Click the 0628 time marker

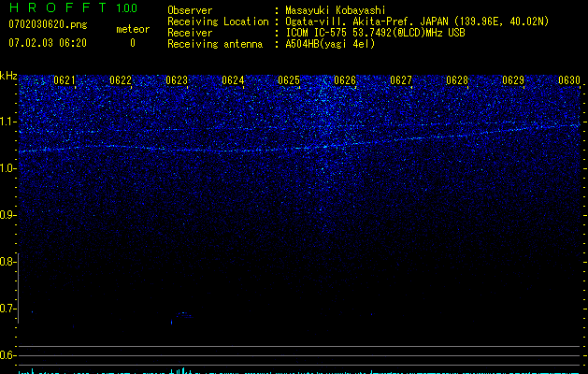pos(457,80)
